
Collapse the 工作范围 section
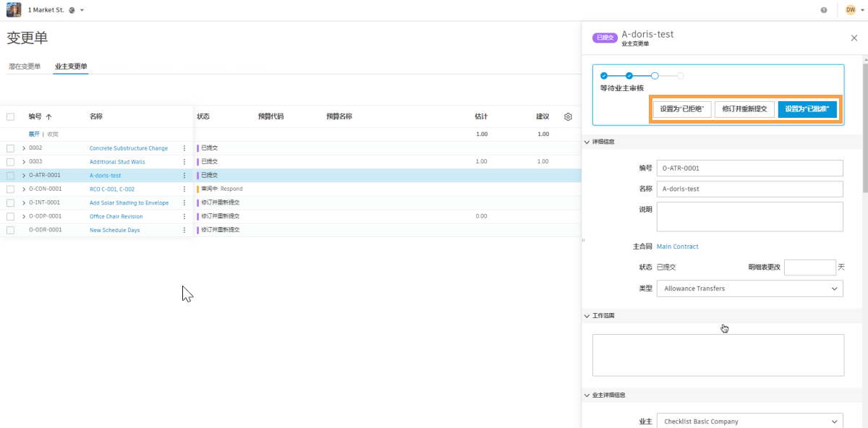587,316
